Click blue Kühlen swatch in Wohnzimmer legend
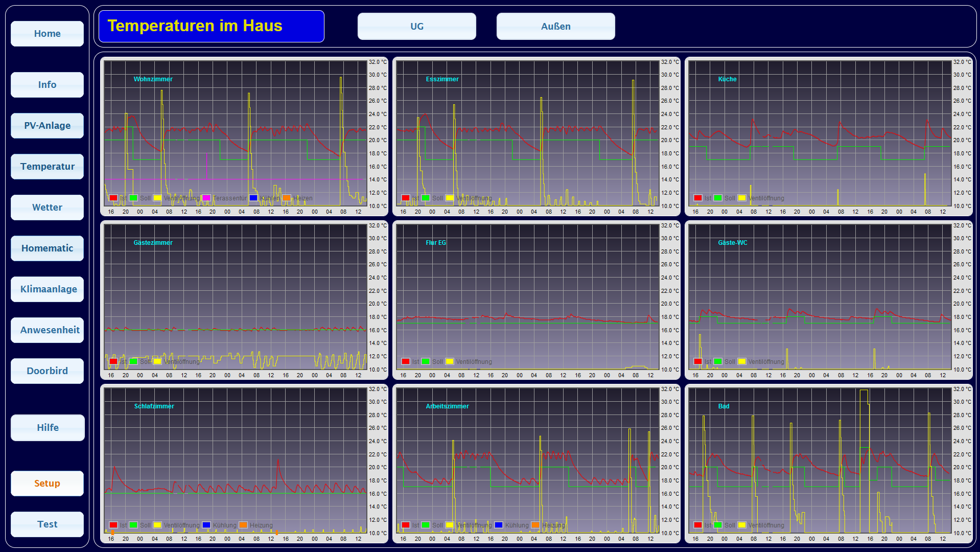Viewport: 980px width, 552px height. pos(253,198)
